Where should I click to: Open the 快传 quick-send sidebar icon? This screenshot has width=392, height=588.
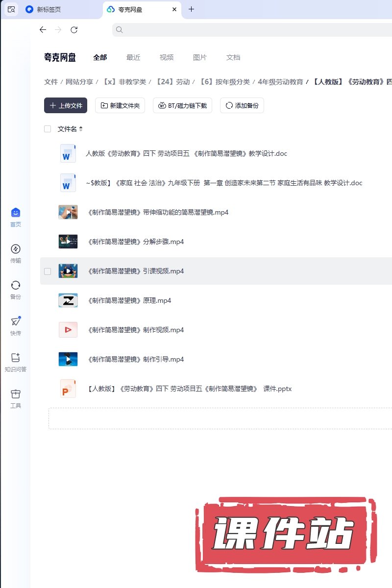click(x=16, y=321)
